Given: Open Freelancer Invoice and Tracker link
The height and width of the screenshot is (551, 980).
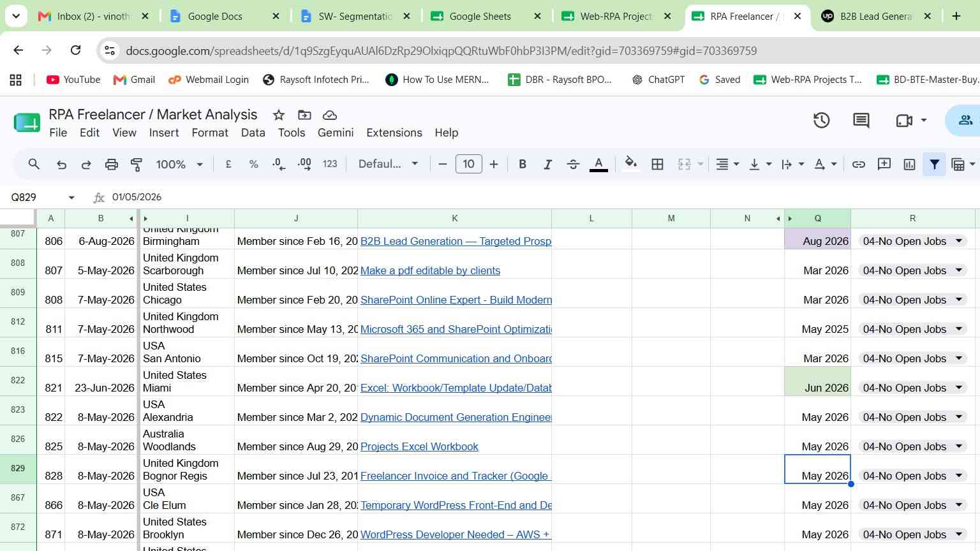Looking at the screenshot, I should pos(456,476).
